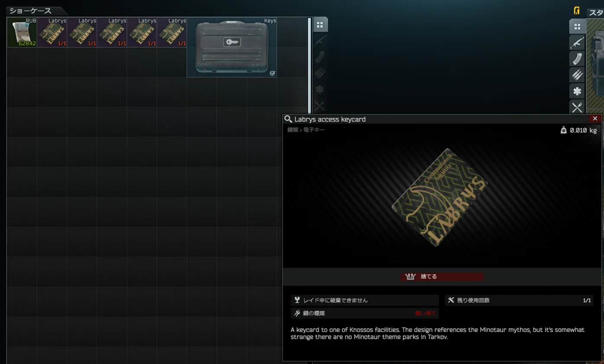The width and height of the screenshot is (604, 364).
Task: Select the stash weapons filter rifle icon
Action: 577,43
